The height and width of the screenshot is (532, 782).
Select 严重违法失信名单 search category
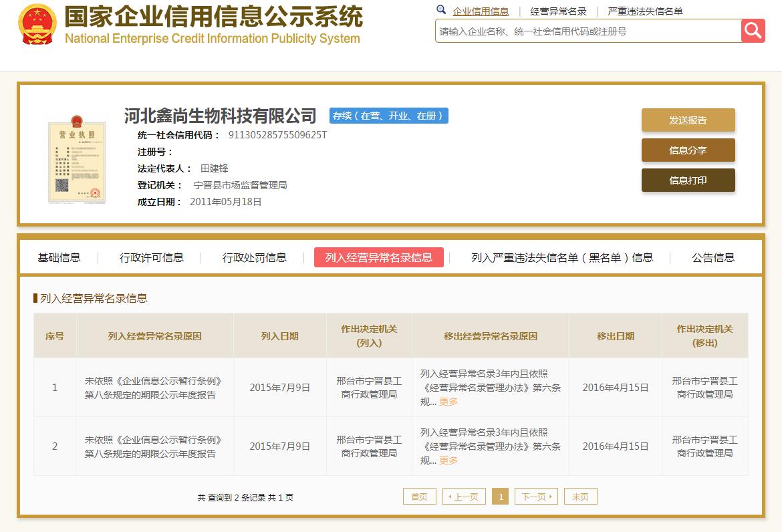pyautogui.click(x=645, y=11)
